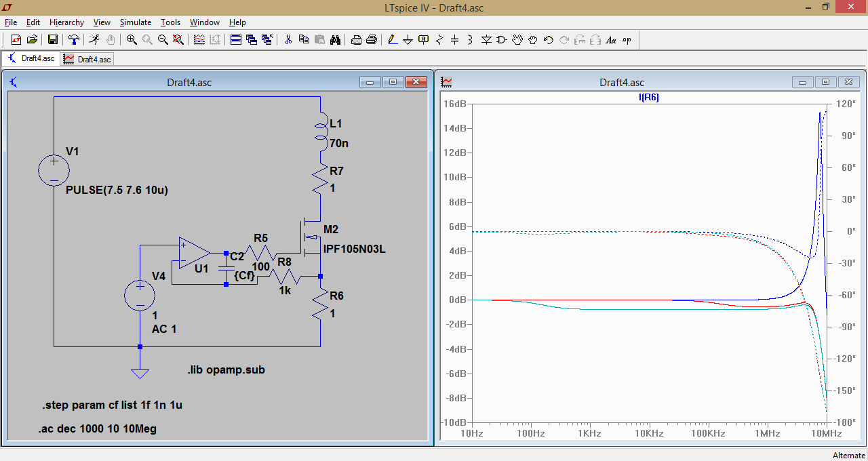Open the Simulate menu

136,22
